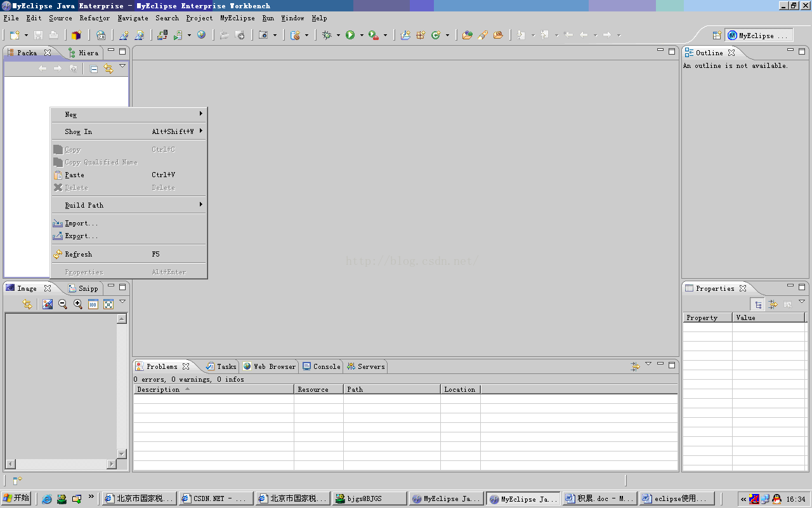Open the MyEclipse menu in menu bar
The width and height of the screenshot is (812, 508).
[237, 18]
